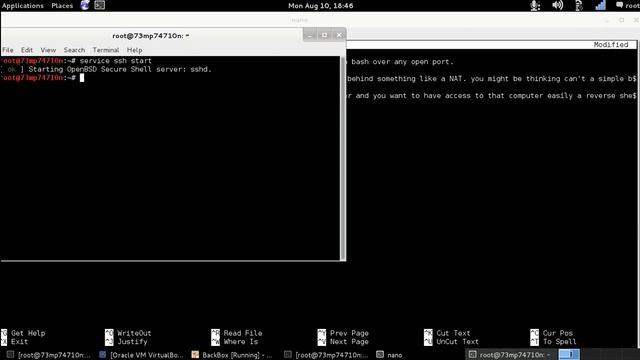Viewport: 640px width, 360px height.
Task: Click the nano Justify shortcut
Action: [126, 342]
